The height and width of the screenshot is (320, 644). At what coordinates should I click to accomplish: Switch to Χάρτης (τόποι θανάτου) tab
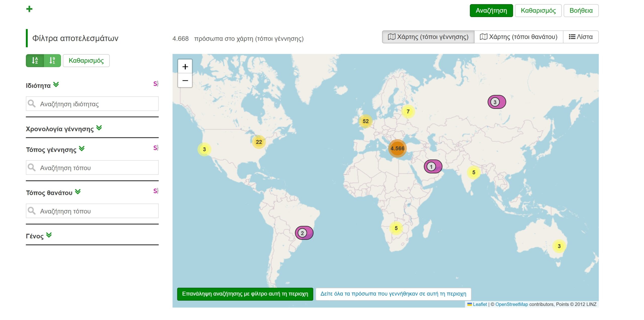(518, 37)
